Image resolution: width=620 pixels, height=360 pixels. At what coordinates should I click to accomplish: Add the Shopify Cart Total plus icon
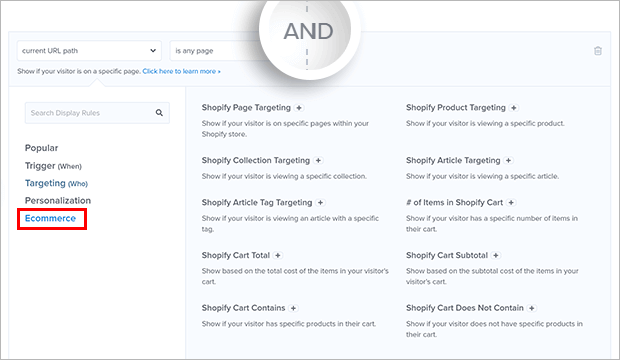[x=278, y=255]
